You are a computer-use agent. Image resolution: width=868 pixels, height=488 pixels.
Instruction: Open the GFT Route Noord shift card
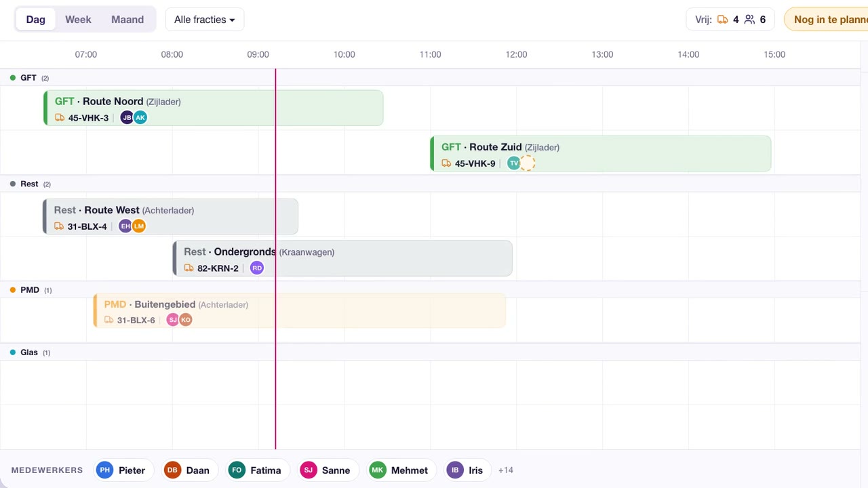214,108
